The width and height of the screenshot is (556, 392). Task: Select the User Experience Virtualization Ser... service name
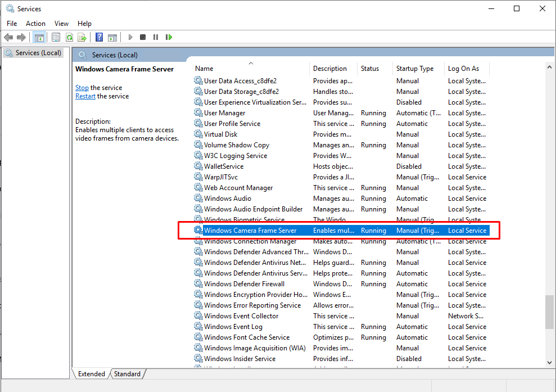[x=255, y=102]
